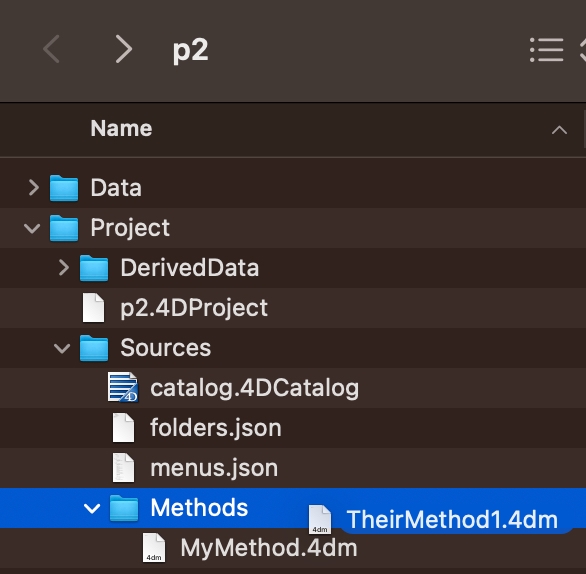Click the p2 window title
Image resolution: width=586 pixels, height=574 pixels.
(190, 50)
